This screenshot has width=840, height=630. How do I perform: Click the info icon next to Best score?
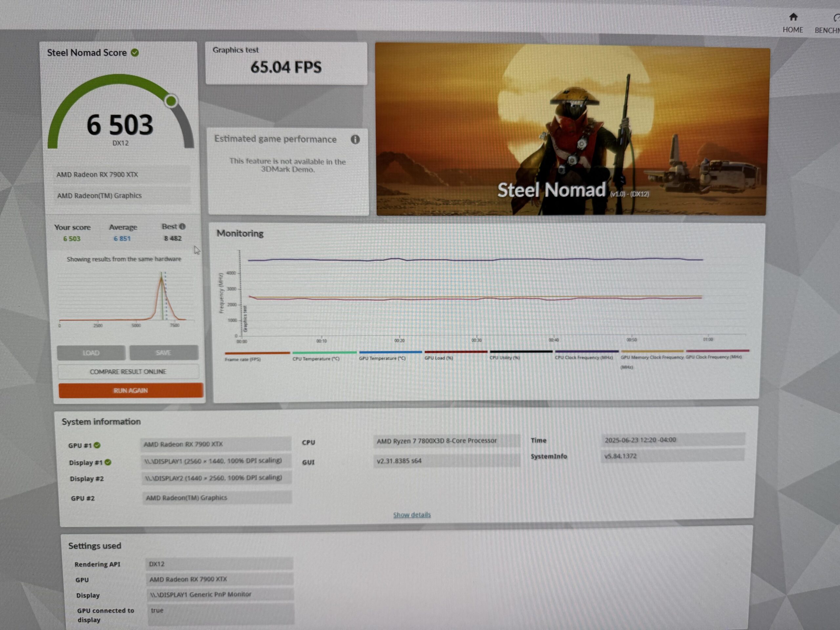(183, 226)
